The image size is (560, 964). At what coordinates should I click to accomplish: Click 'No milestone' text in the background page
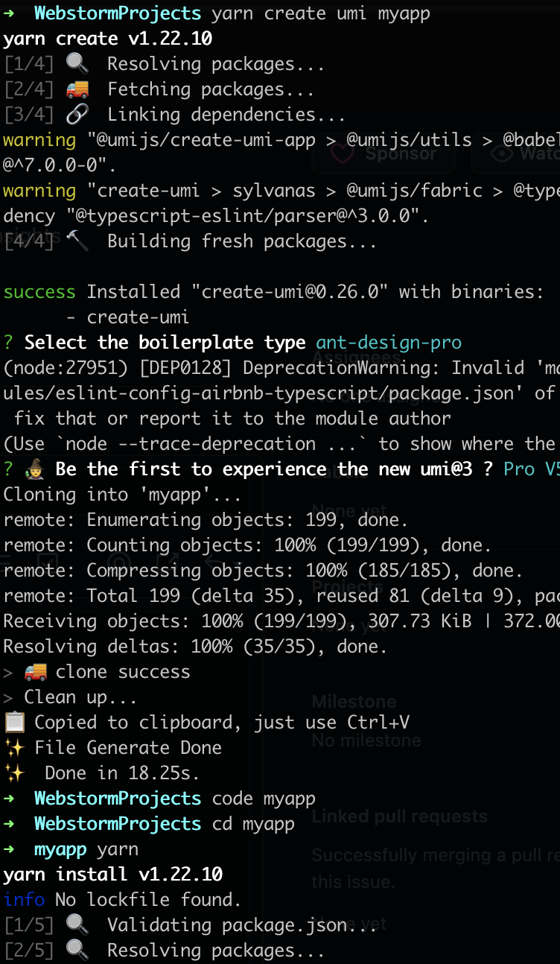[x=366, y=741]
